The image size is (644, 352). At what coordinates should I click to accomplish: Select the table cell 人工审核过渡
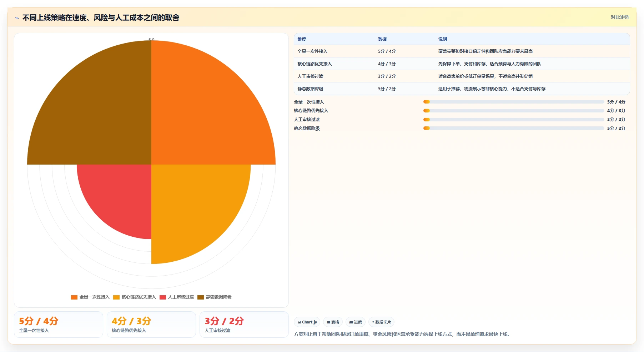coord(310,76)
